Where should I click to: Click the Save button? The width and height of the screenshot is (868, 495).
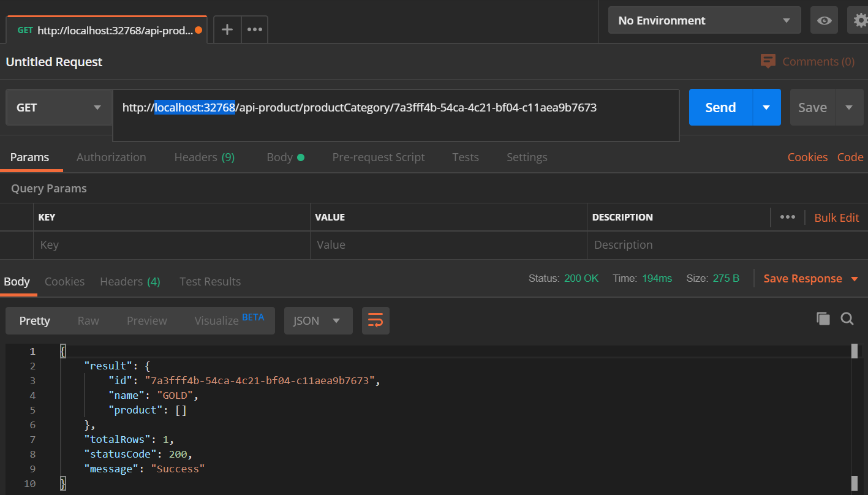coord(813,107)
